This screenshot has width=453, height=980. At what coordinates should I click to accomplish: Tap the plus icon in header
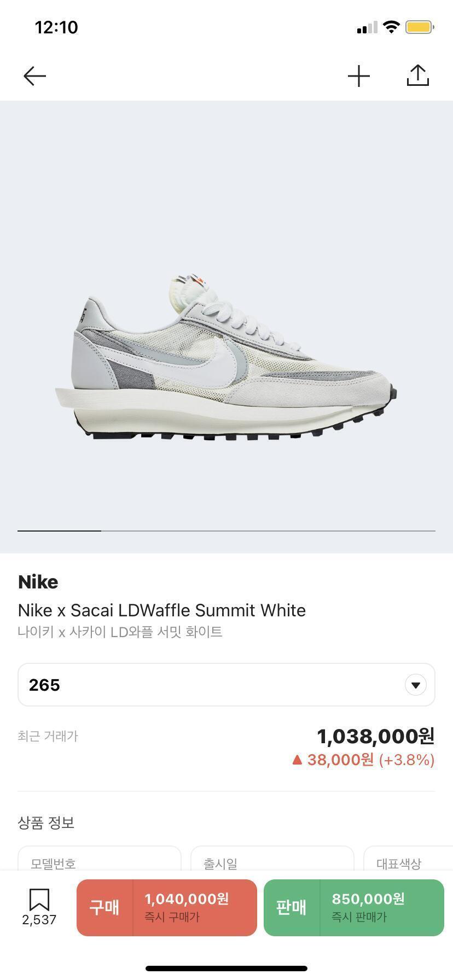359,76
